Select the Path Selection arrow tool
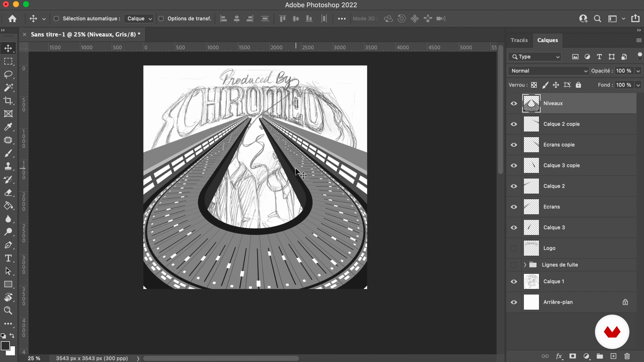This screenshot has width=644, height=362. click(x=8, y=271)
